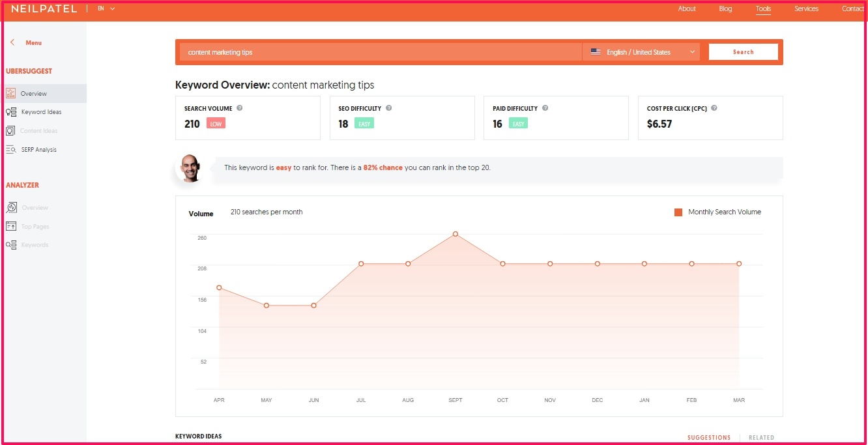
Task: Open the Blog menu item
Action: point(725,8)
